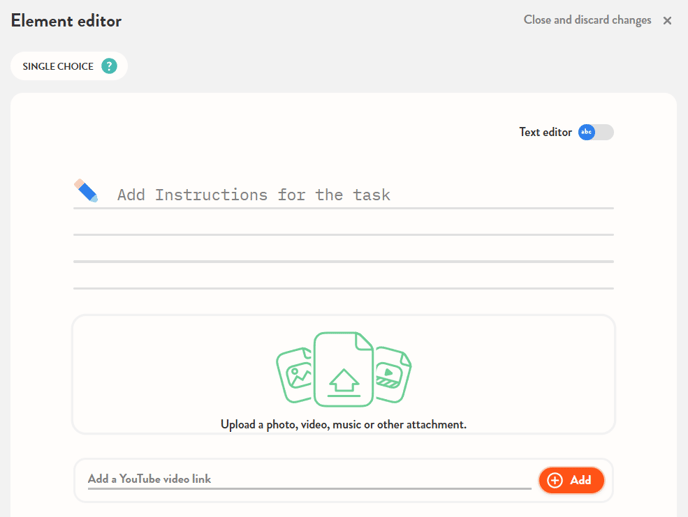Click the Element editor heading
This screenshot has width=688, height=517.
click(x=66, y=21)
